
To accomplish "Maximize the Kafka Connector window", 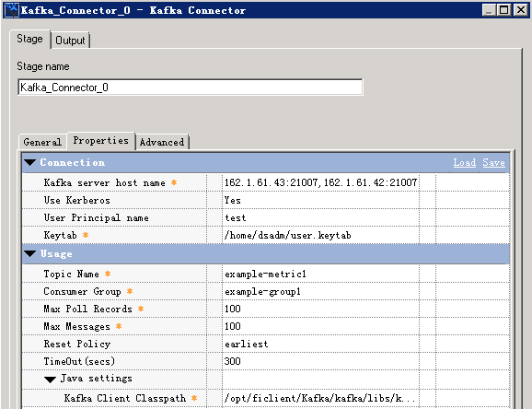I will [504, 10].
